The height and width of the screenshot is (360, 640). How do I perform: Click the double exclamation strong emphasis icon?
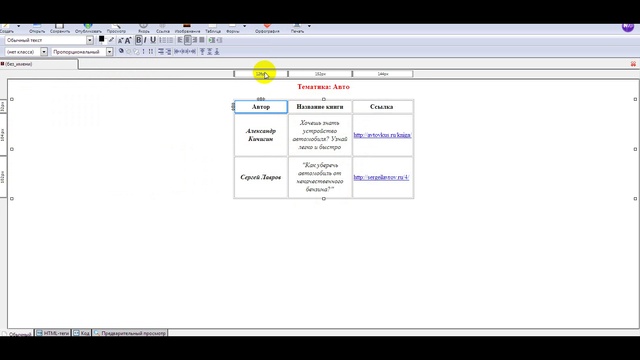pyautogui.click(x=151, y=51)
